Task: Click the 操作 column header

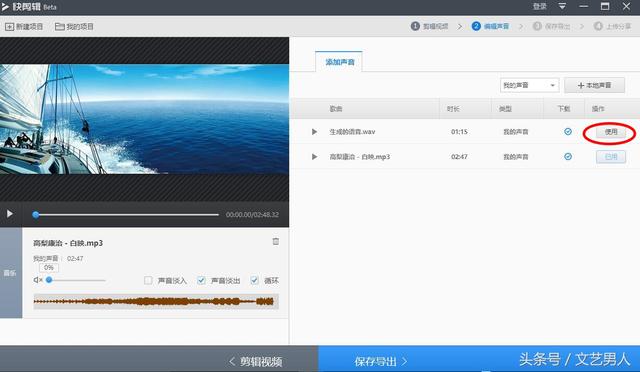Action: click(598, 109)
